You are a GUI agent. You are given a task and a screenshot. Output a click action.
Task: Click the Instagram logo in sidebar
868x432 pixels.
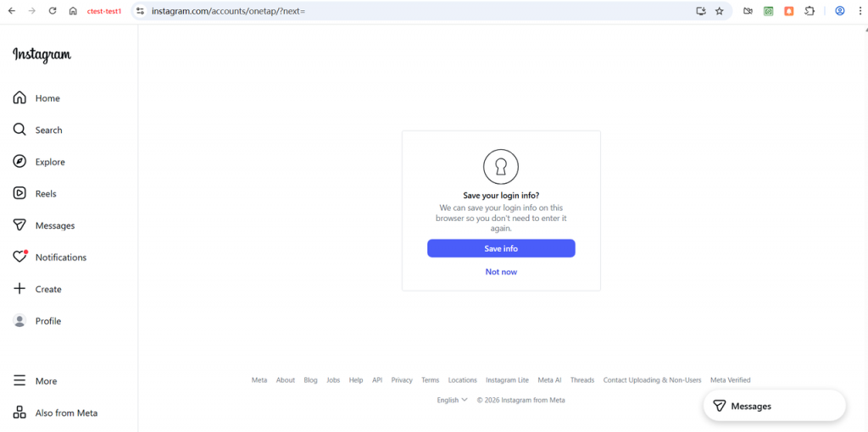(x=42, y=55)
